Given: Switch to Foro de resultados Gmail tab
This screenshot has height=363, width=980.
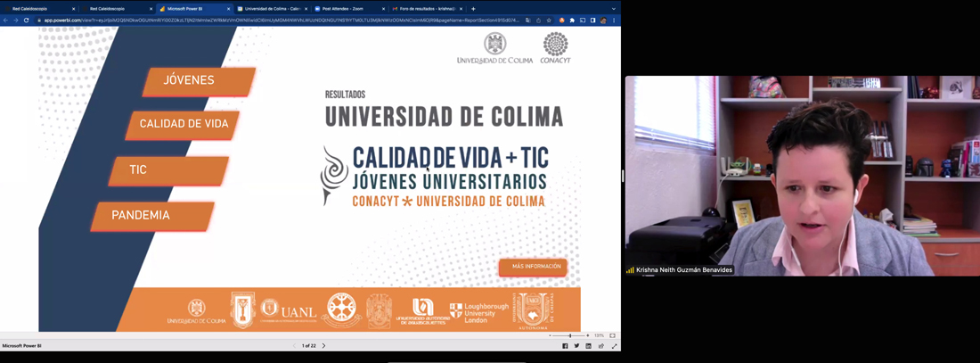Looking at the screenshot, I should 427,9.
